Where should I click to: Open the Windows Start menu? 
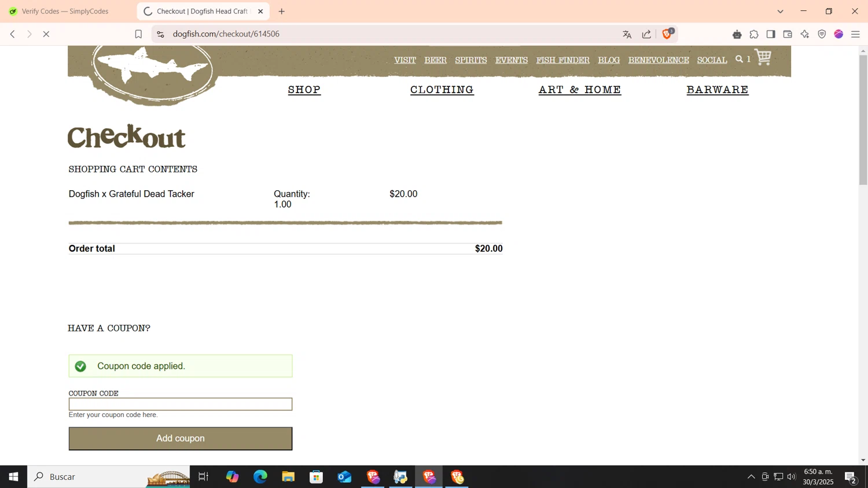click(x=13, y=476)
